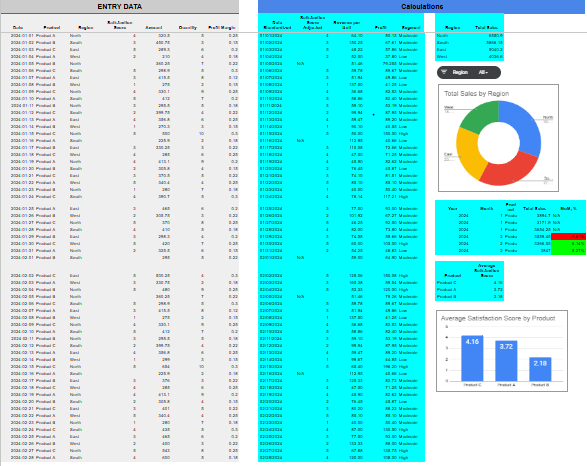
Task: Click the Total Sales by Region chart title
Action: [x=476, y=94]
